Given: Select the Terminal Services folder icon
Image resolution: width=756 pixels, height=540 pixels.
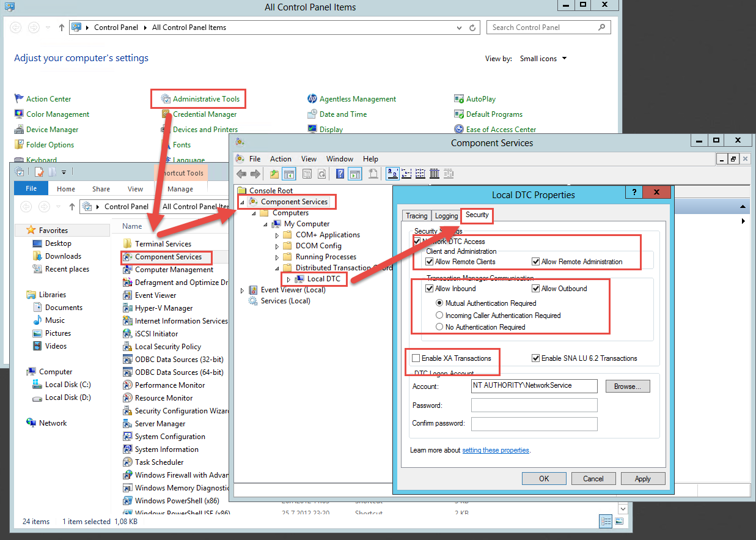Looking at the screenshot, I should click(x=128, y=244).
